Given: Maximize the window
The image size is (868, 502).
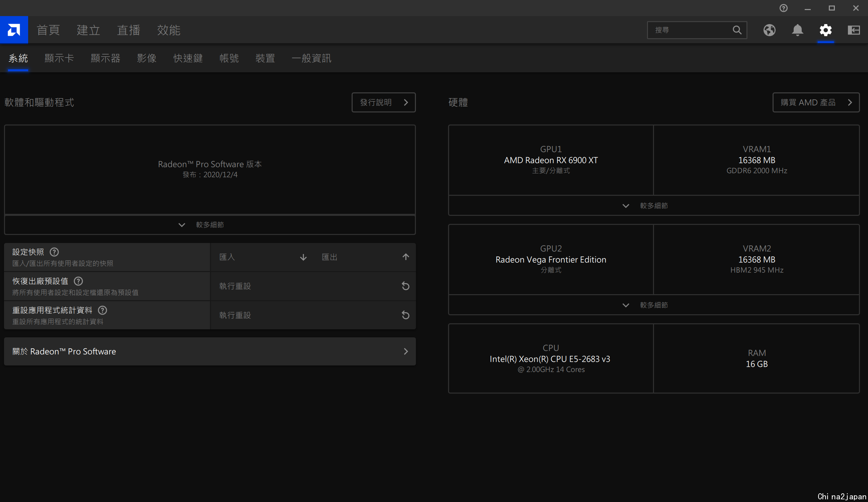Looking at the screenshot, I should [831, 8].
